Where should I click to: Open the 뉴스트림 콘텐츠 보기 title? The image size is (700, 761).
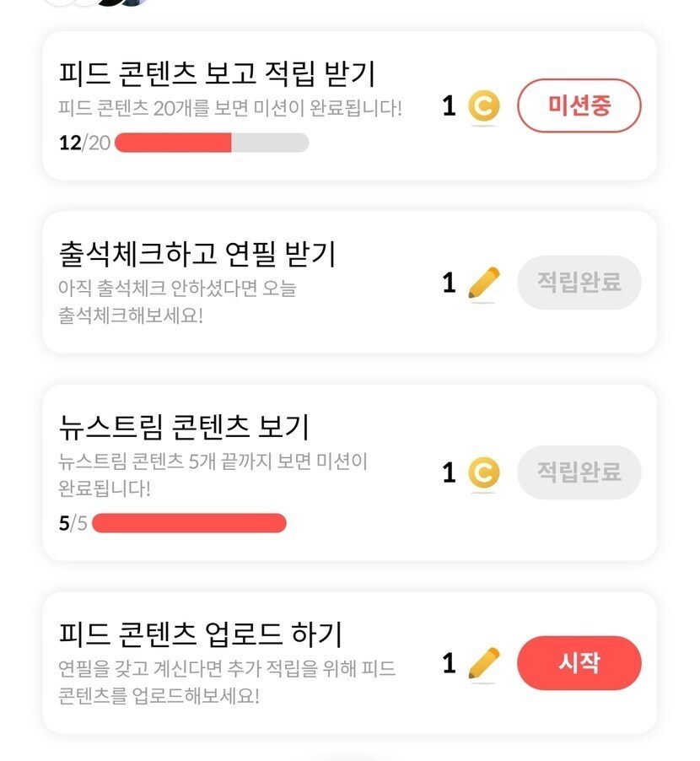[185, 426]
